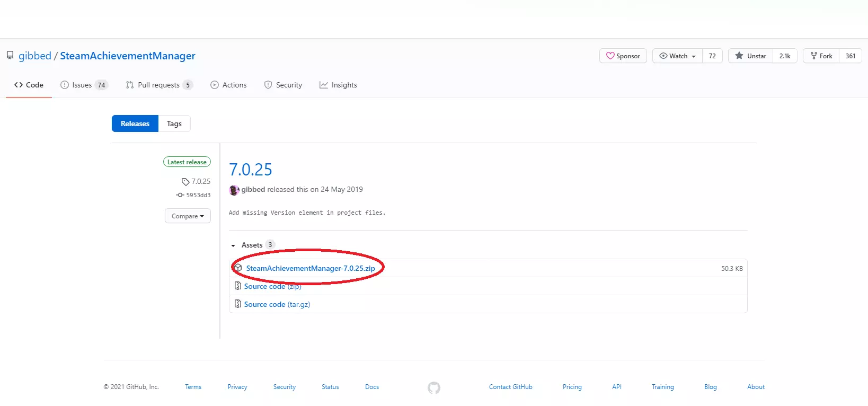
Task: Collapse the Assets section
Action: point(234,245)
